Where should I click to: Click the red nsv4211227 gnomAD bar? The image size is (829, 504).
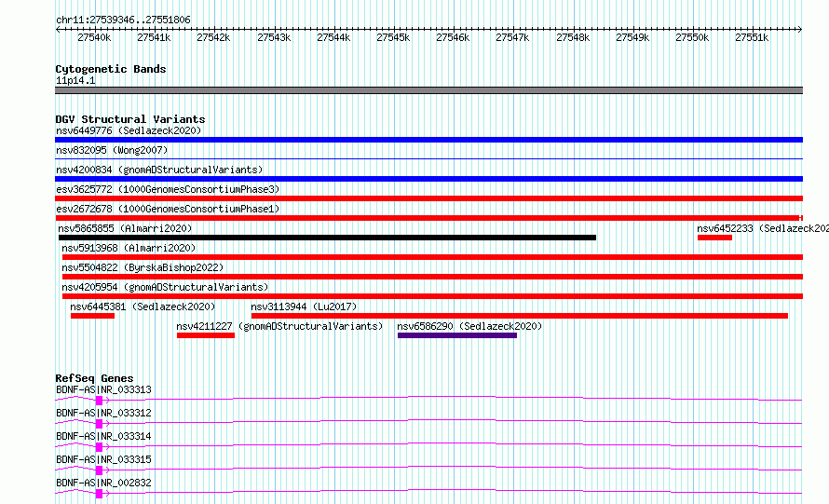coord(206,335)
